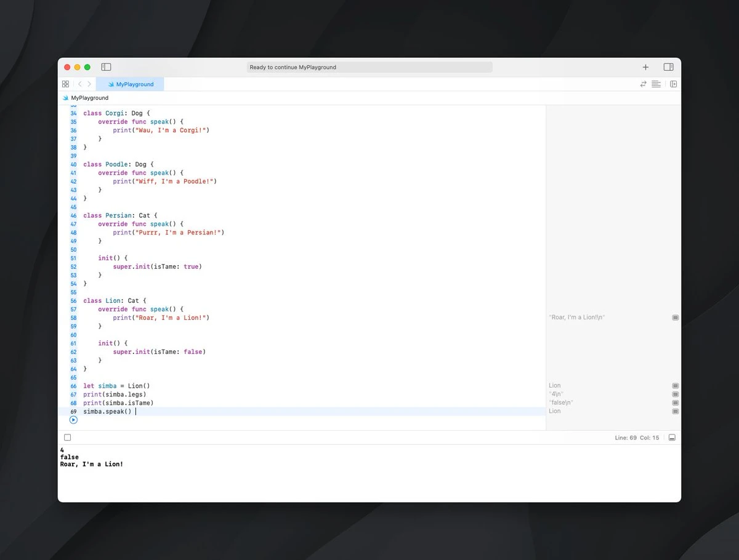
Task: Run the playground with the blue play button
Action: pyautogui.click(x=73, y=420)
